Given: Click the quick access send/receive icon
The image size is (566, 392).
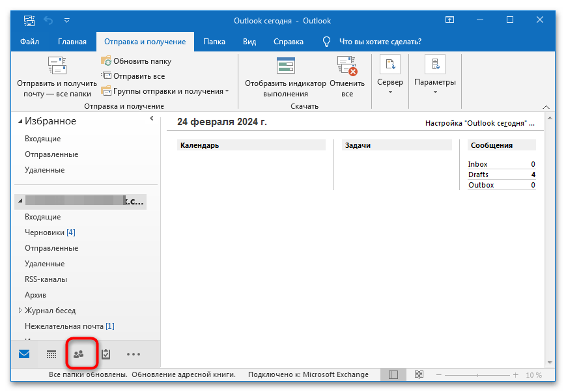Looking at the screenshot, I should [29, 20].
